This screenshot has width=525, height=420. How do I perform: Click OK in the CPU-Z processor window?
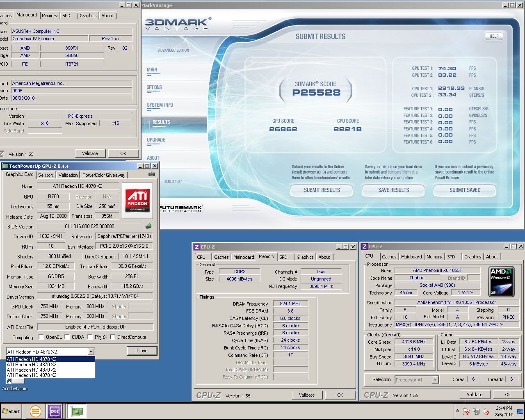click(508, 395)
